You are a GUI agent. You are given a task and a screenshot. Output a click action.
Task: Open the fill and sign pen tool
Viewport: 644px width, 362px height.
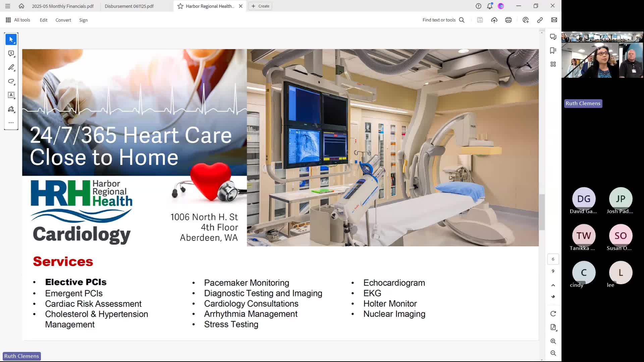point(11,109)
